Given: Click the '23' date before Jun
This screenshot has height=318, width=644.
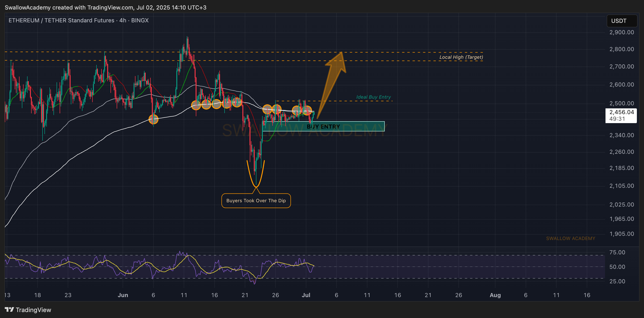Looking at the screenshot, I should 68,295.
